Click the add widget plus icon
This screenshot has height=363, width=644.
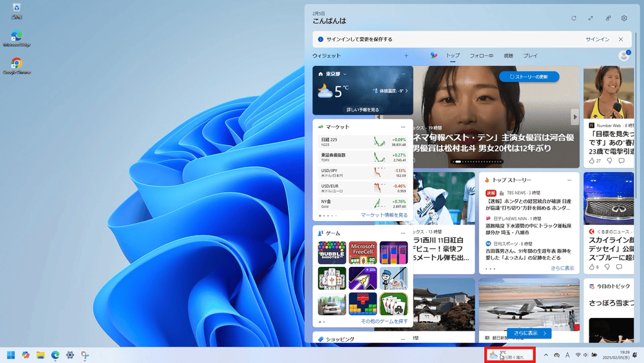[406, 56]
